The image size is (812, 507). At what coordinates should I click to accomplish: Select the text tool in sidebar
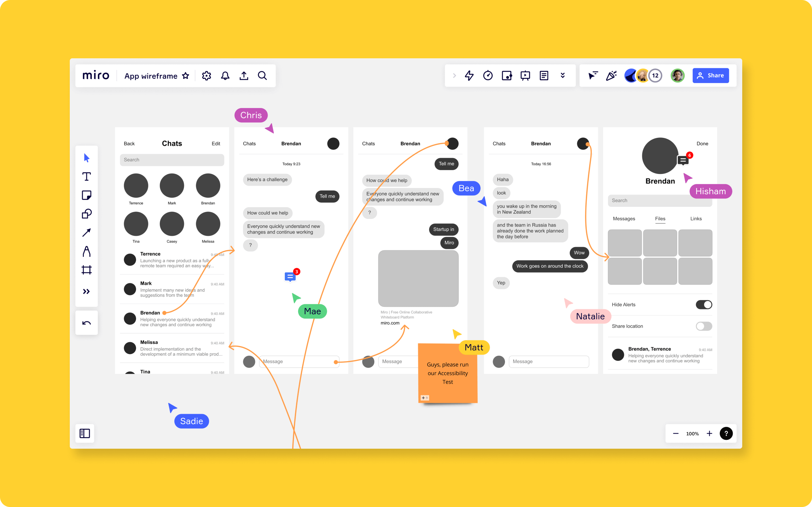[x=87, y=176]
